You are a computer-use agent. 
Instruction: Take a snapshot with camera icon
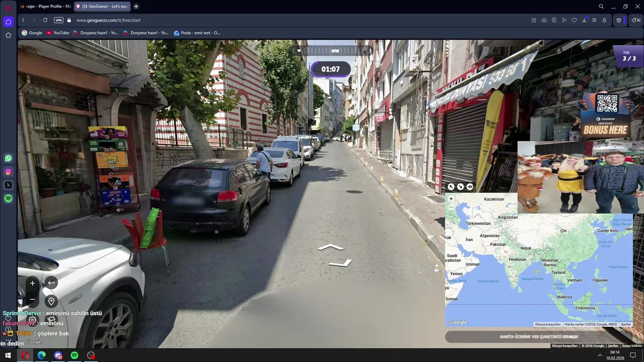544,20
